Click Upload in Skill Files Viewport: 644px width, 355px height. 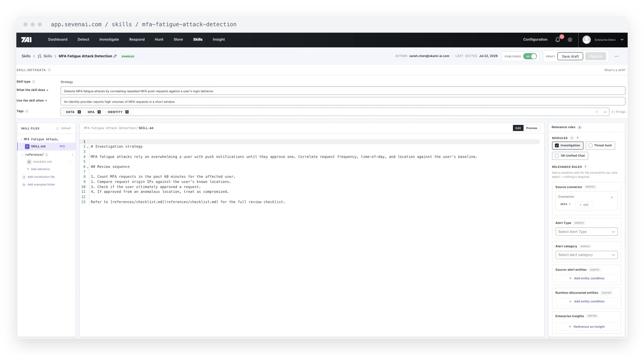[x=63, y=128]
